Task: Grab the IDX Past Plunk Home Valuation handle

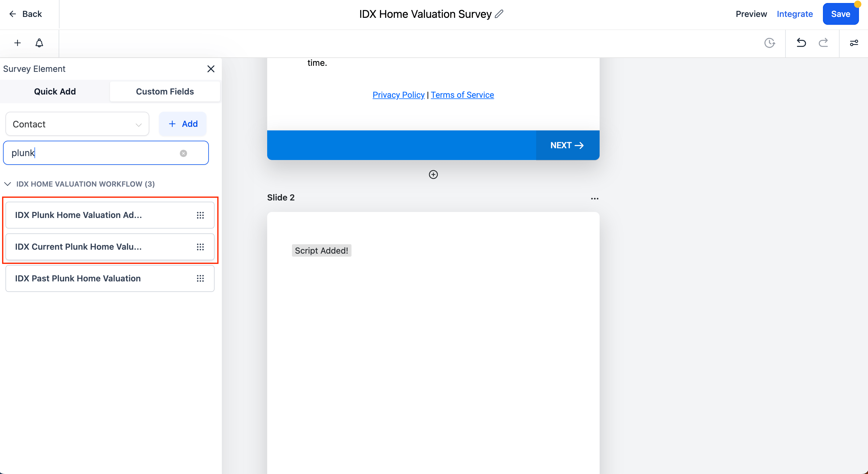Action: tap(200, 278)
